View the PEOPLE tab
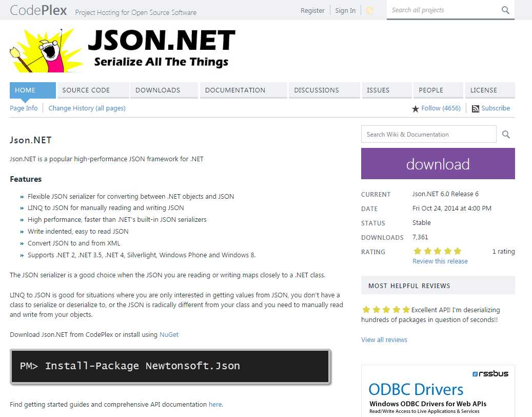Screen dimensions: 532x417 click(x=438, y=90)
